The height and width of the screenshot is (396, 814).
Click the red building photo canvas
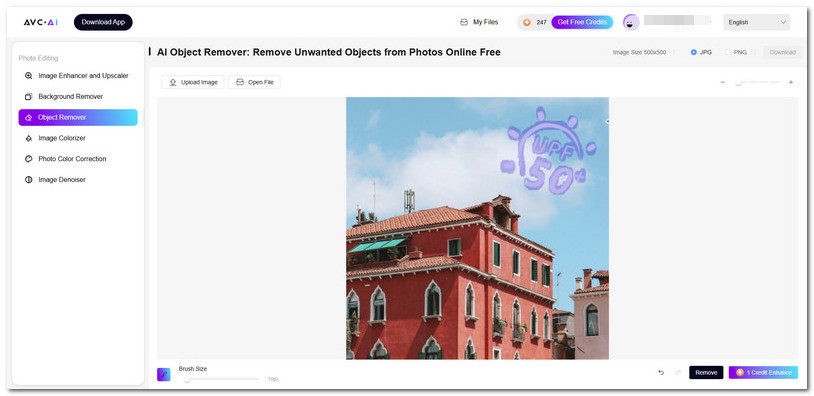[x=478, y=228]
